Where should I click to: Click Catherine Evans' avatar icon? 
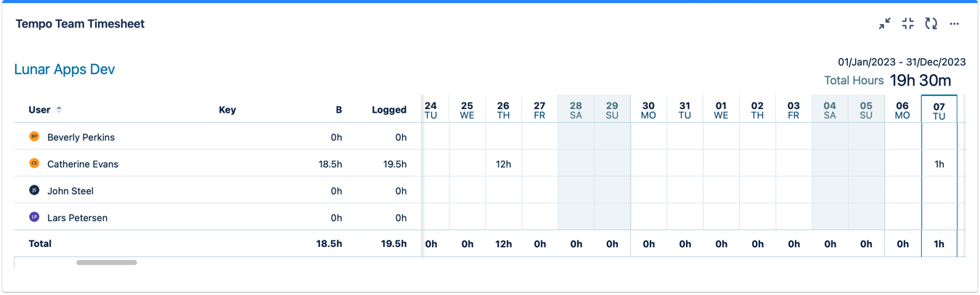[34, 163]
